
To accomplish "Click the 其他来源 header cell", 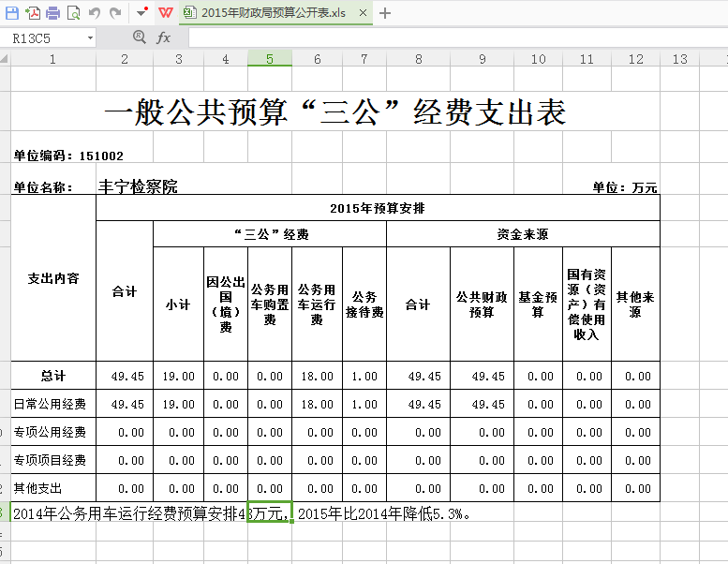I will pos(635,304).
